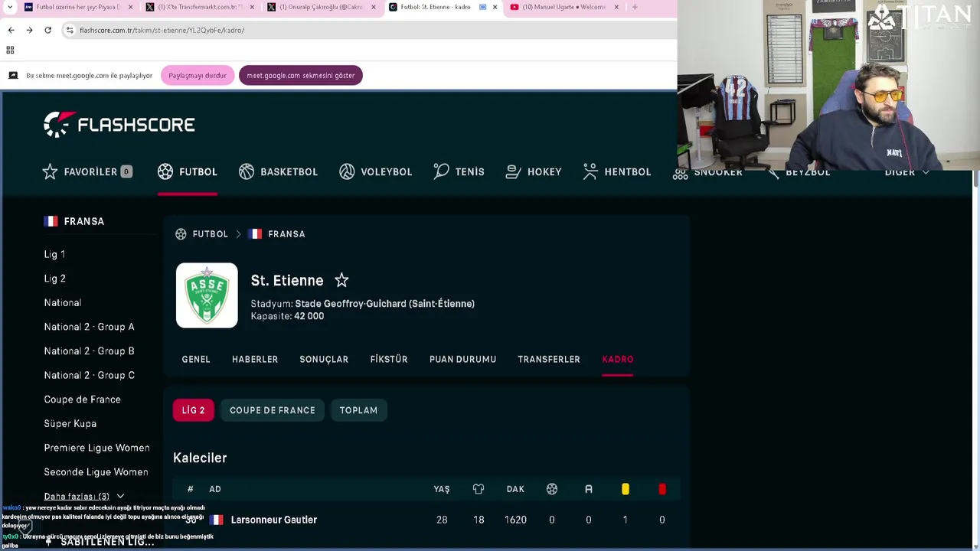Viewport: 980px width, 551px height.
Task: Select Toplam squad filter
Action: pos(358,410)
